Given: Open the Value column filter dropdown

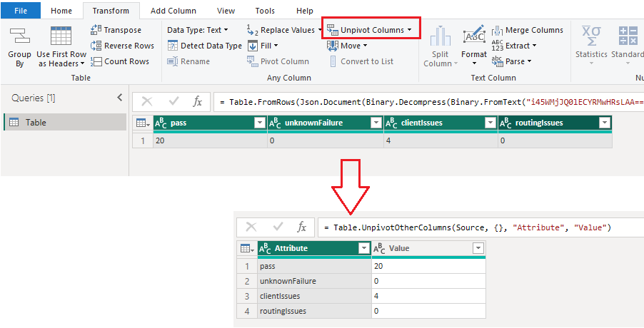Looking at the screenshot, I should (x=478, y=248).
